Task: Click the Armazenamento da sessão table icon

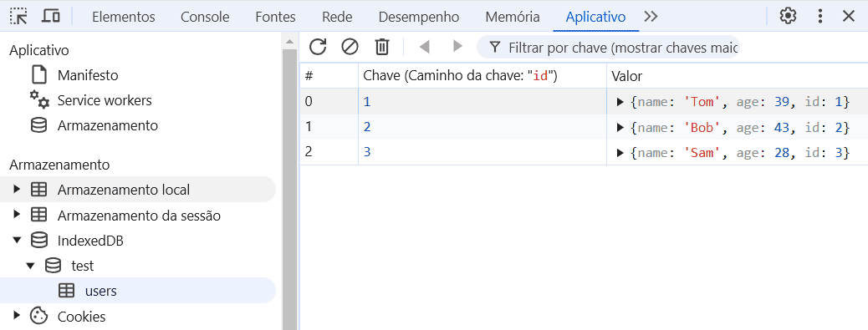Action: pos(38,215)
